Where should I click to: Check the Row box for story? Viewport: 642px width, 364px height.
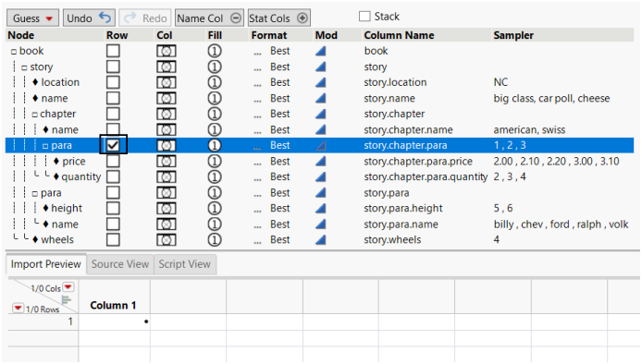[x=113, y=67]
